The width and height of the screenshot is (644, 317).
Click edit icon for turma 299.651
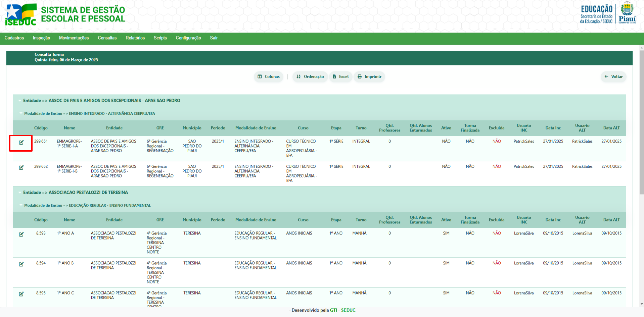point(21,143)
